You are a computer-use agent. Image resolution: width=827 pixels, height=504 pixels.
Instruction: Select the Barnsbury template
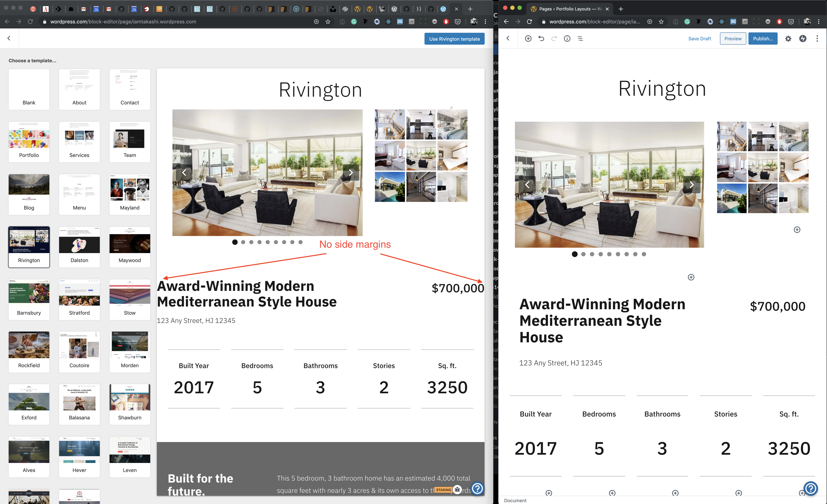29,300
